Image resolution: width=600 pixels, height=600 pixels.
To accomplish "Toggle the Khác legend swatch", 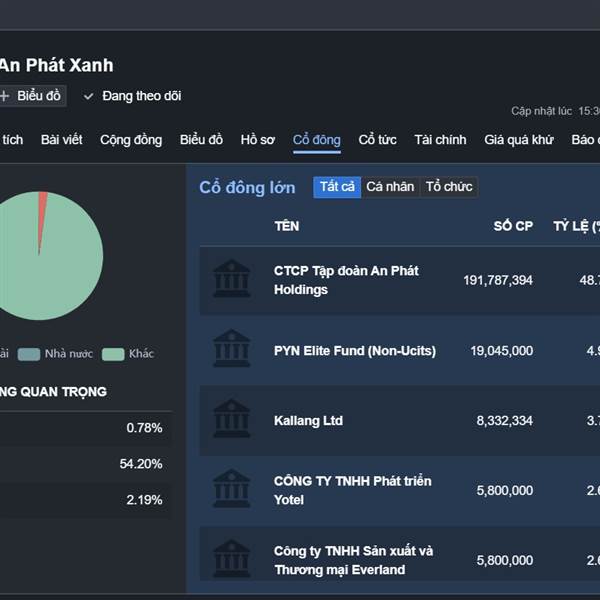I will pyautogui.click(x=113, y=354).
